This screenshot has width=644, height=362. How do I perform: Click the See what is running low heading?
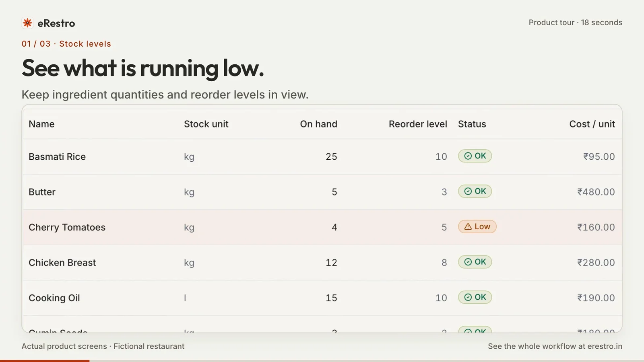tap(143, 68)
